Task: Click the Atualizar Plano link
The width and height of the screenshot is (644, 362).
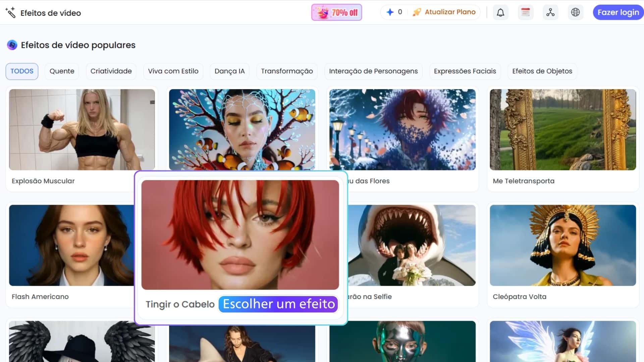Action: coord(450,12)
